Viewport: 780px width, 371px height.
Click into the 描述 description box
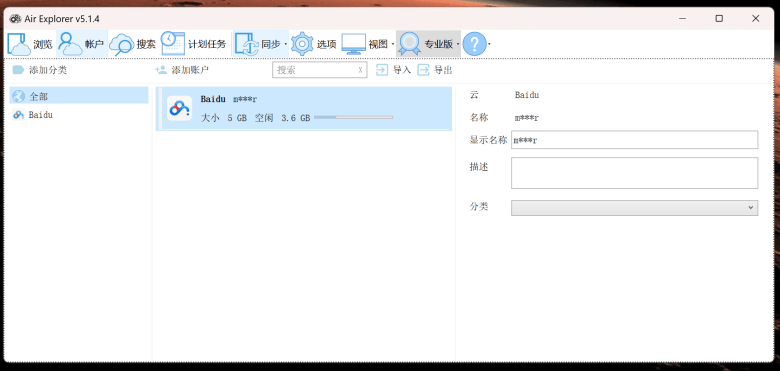coord(634,173)
